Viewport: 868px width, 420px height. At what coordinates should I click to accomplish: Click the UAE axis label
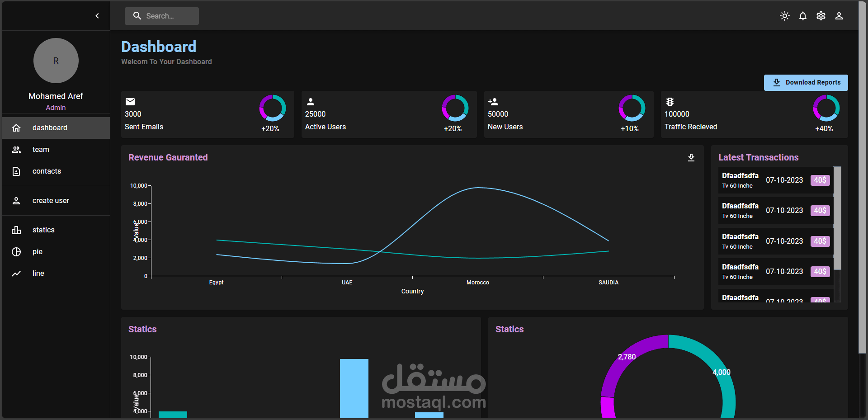click(x=347, y=283)
